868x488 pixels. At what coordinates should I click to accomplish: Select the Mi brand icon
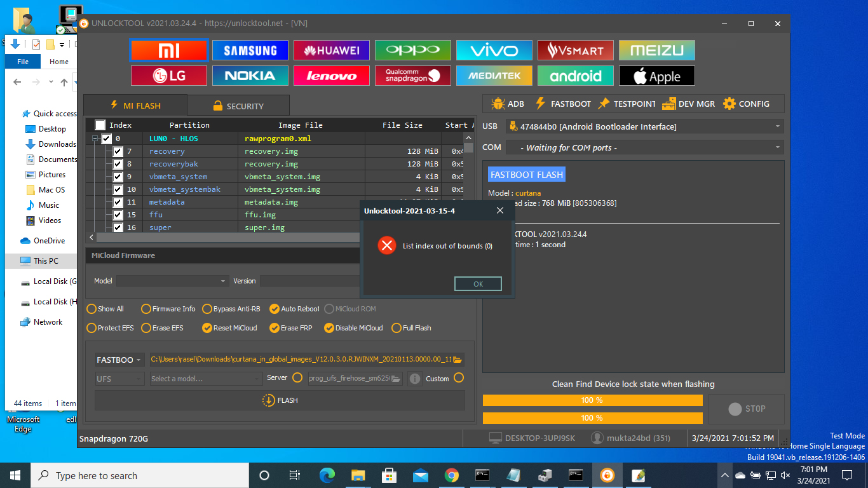pyautogui.click(x=169, y=50)
